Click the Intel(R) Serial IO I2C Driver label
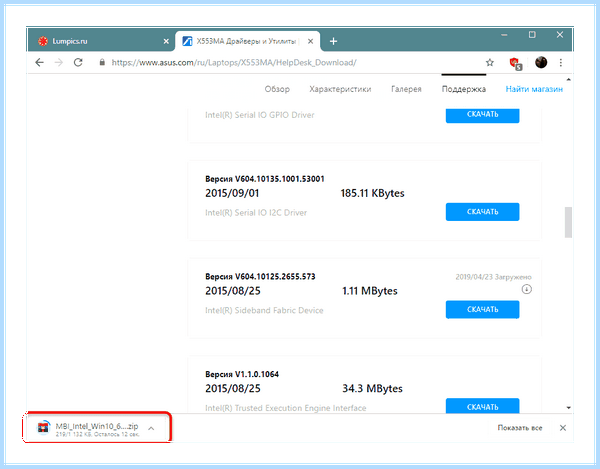600x469 pixels. pyautogui.click(x=256, y=213)
